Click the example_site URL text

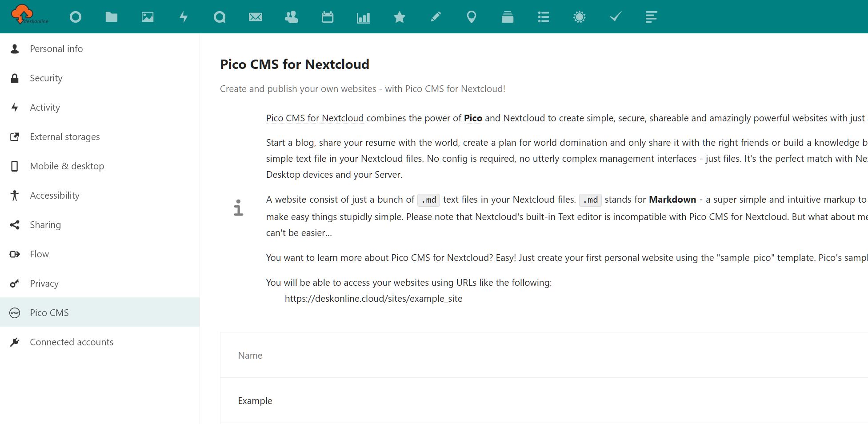[373, 299]
